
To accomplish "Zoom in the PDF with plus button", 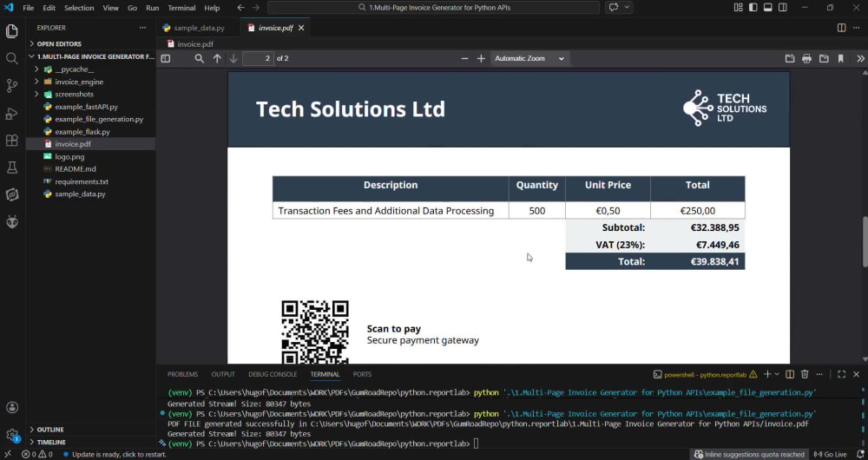I will click(481, 58).
